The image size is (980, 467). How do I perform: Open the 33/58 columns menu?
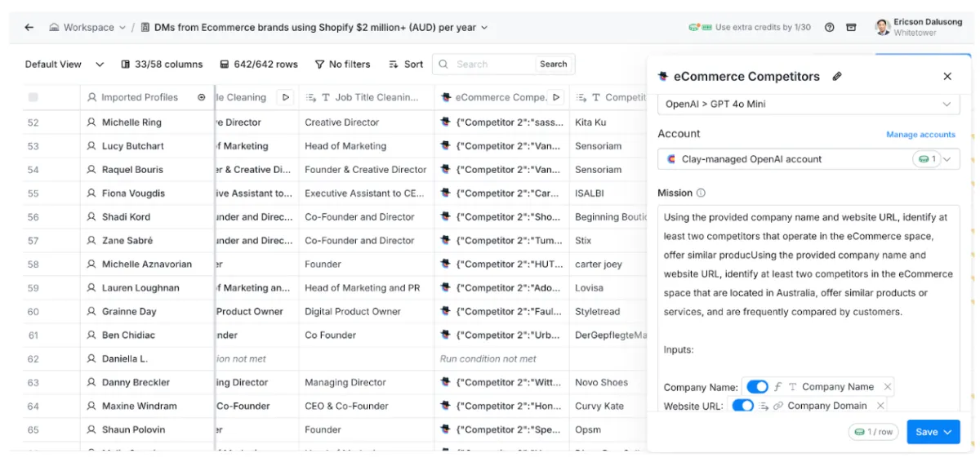point(162,64)
